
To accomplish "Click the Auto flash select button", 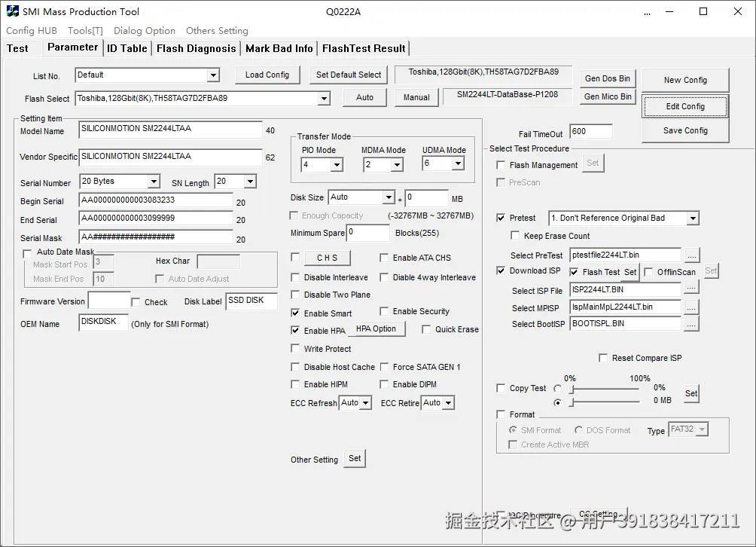I will (364, 97).
